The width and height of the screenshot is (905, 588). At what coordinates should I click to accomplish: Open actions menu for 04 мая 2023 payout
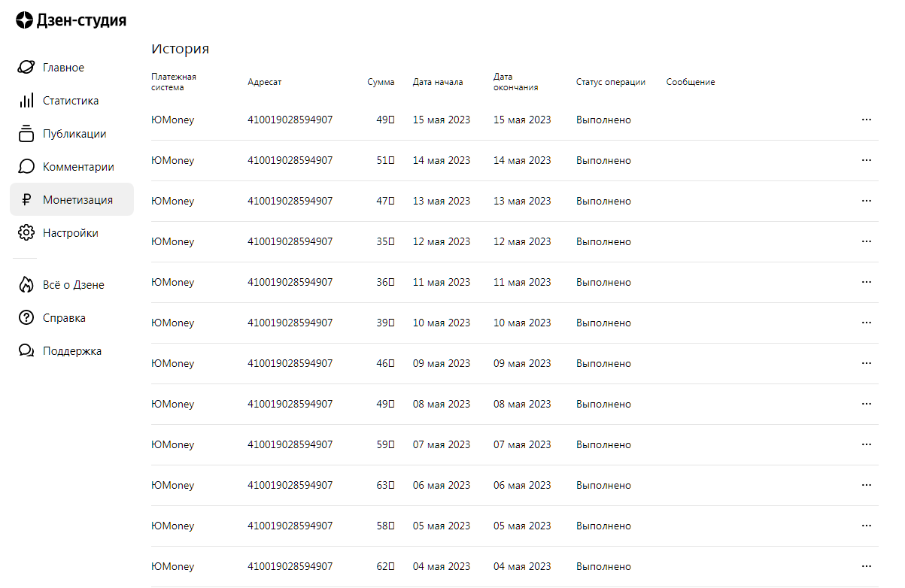pyautogui.click(x=866, y=566)
